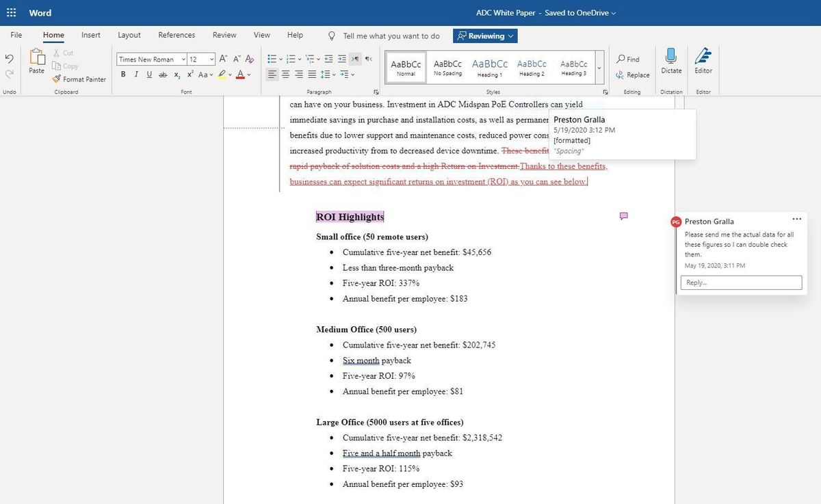Toggle justified text alignment

click(x=312, y=75)
